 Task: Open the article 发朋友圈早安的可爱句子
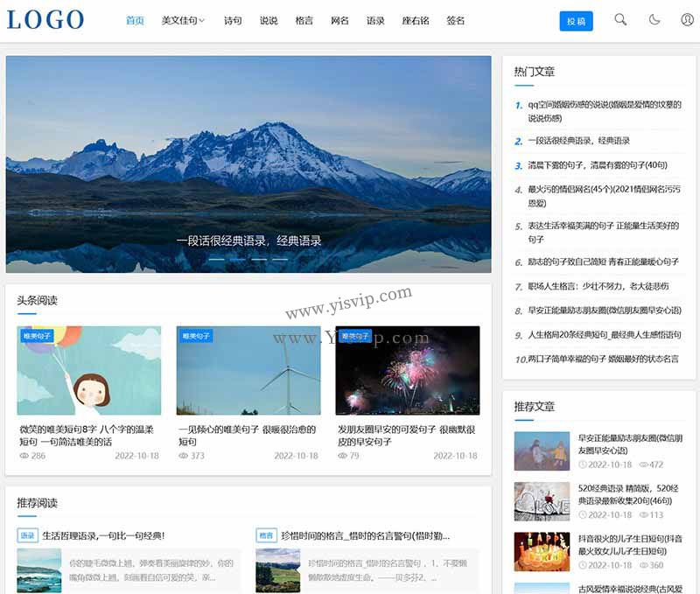pos(404,430)
